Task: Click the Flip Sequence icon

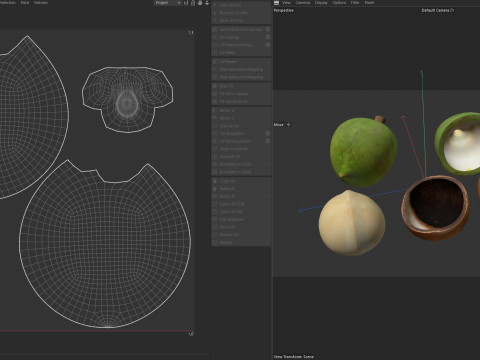Action: tap(215, 219)
